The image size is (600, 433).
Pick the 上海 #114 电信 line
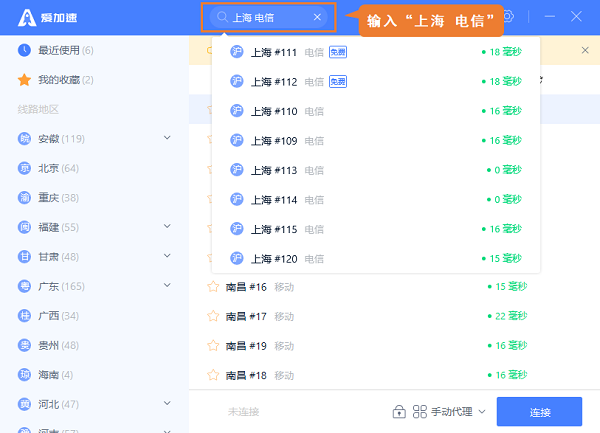coord(376,199)
